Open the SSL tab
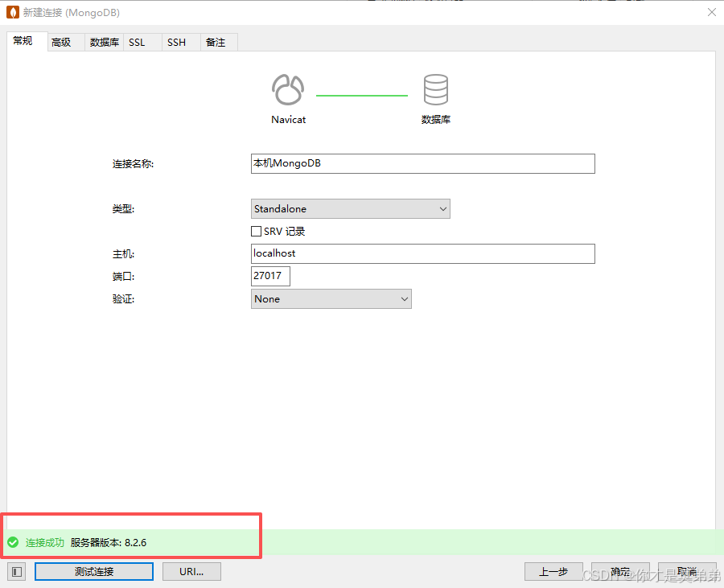 tap(142, 43)
